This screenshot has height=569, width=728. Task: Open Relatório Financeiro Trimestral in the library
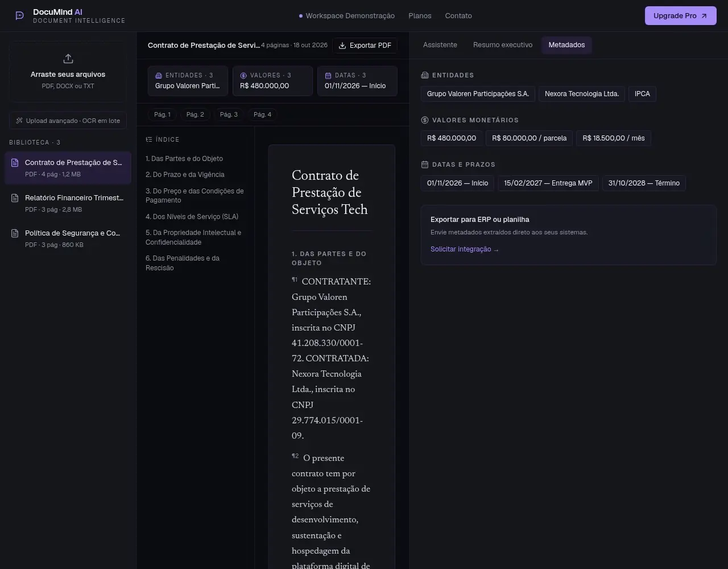pyautogui.click(x=68, y=203)
